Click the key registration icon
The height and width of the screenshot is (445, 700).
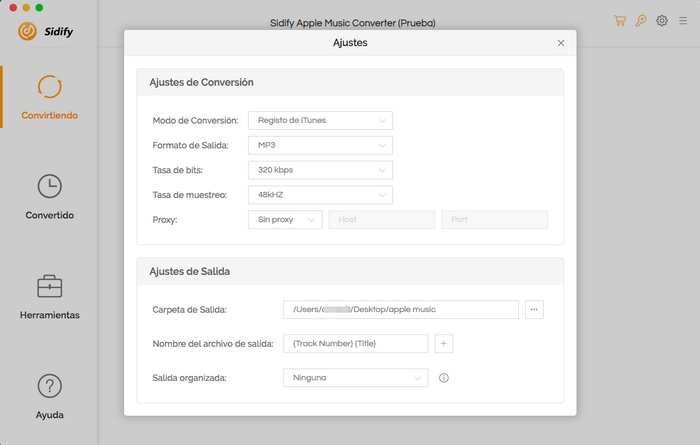(641, 21)
